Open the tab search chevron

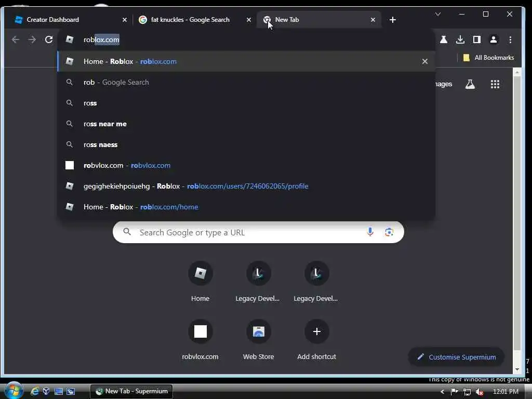(437, 14)
